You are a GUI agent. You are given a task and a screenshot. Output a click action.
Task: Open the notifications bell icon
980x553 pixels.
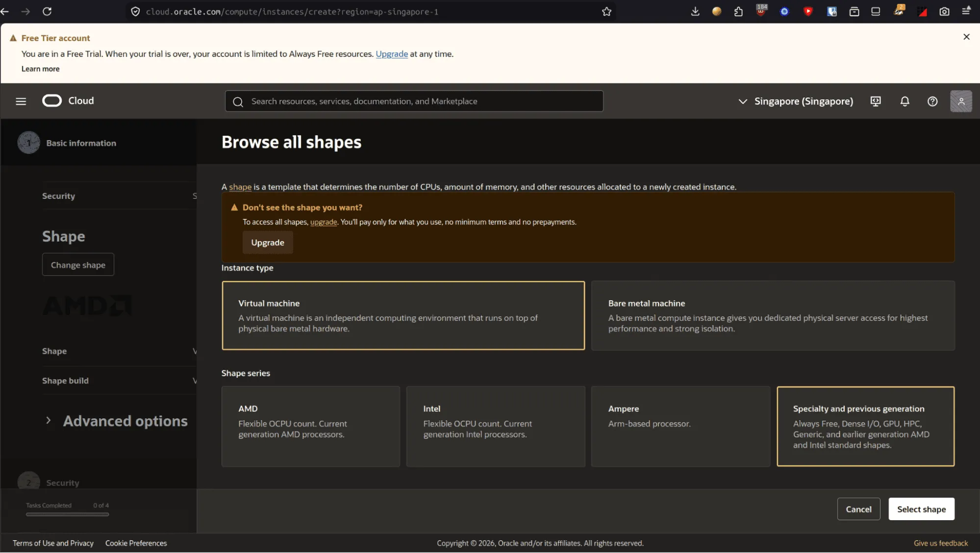point(905,101)
